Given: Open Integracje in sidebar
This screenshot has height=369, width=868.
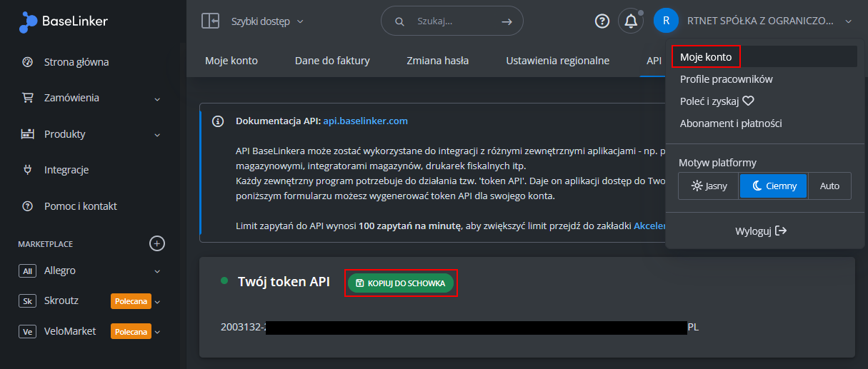Looking at the screenshot, I should [x=66, y=170].
